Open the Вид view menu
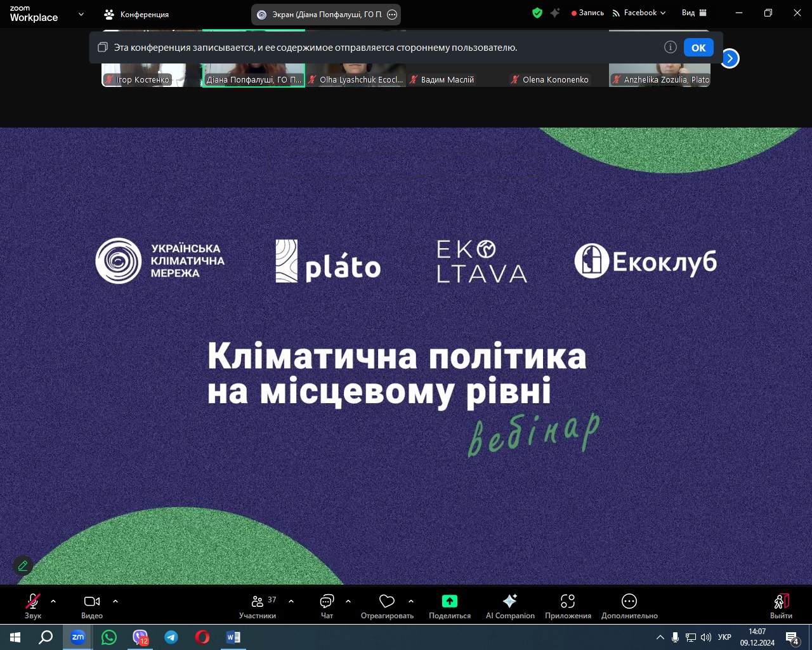Screen dimensions: 812x650 (694, 13)
